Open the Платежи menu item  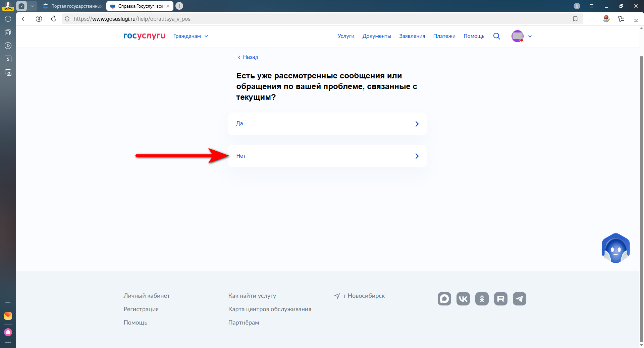444,36
